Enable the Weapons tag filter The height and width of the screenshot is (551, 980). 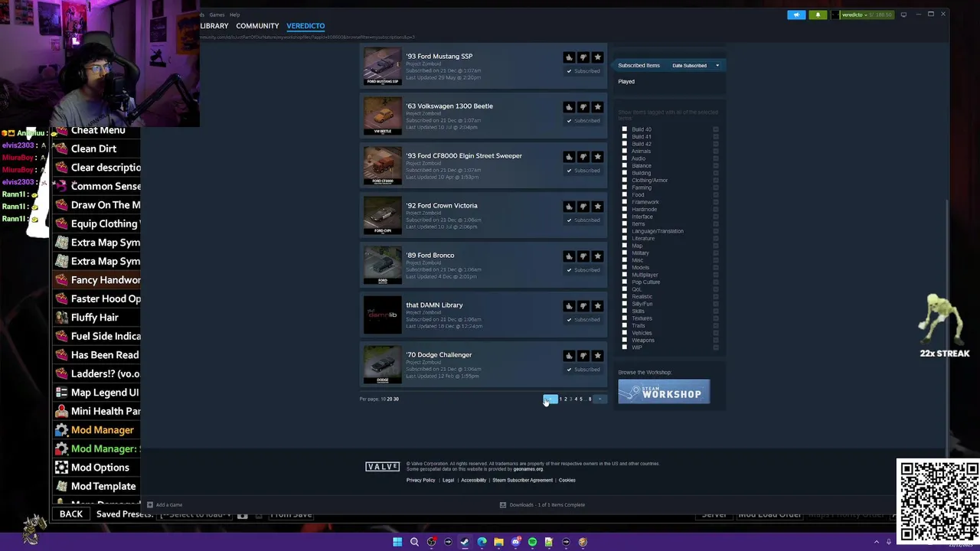point(625,340)
